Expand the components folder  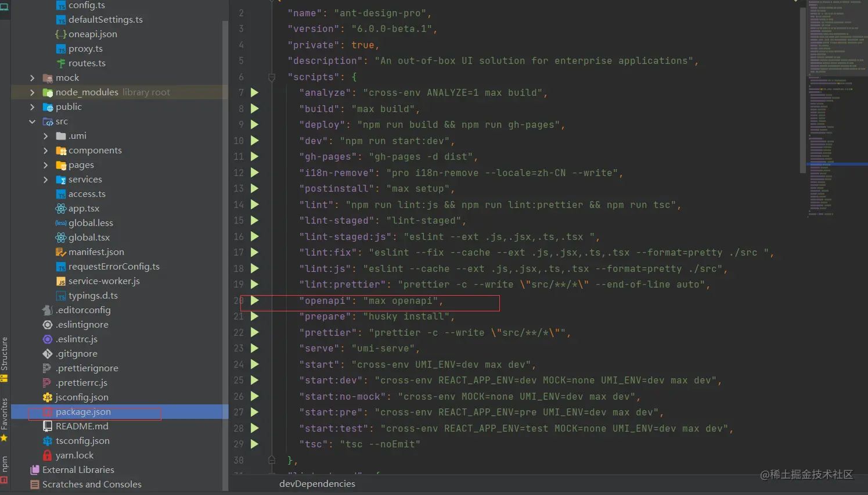pos(46,150)
